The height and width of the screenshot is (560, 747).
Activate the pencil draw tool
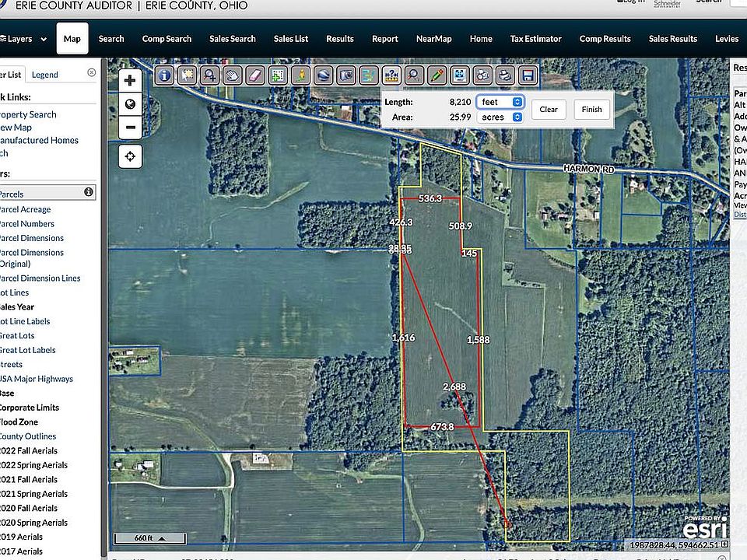[437, 75]
